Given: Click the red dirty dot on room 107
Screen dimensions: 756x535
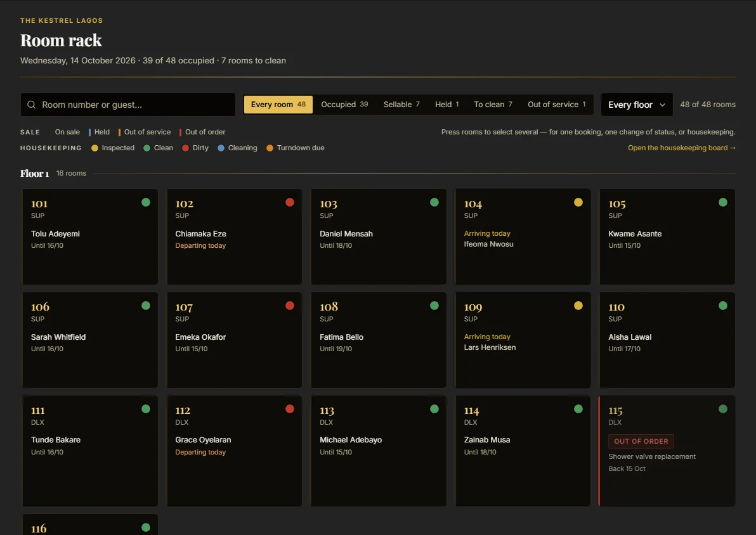Looking at the screenshot, I should [x=290, y=306].
